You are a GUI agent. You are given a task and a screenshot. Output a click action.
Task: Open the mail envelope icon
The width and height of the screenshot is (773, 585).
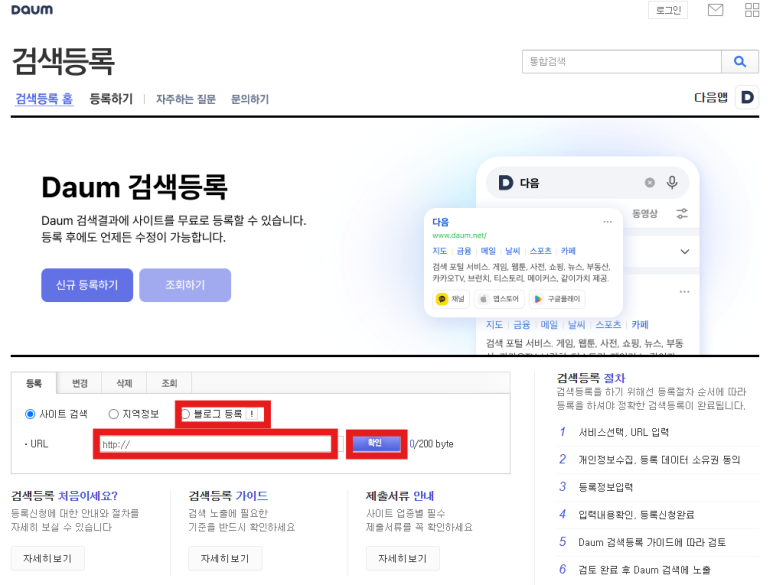coord(715,10)
